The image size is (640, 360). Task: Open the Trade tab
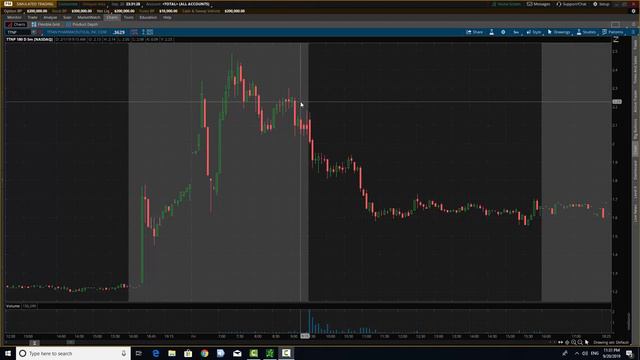tap(32, 18)
